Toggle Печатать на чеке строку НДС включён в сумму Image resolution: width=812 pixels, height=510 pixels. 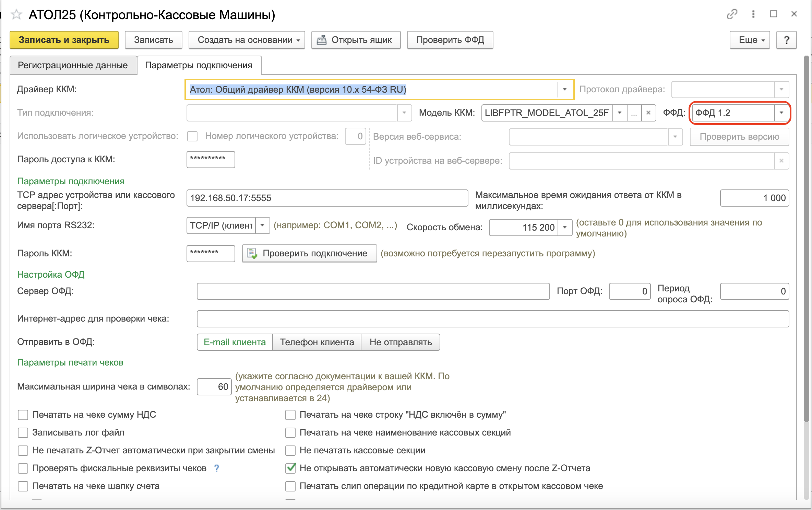[290, 415]
